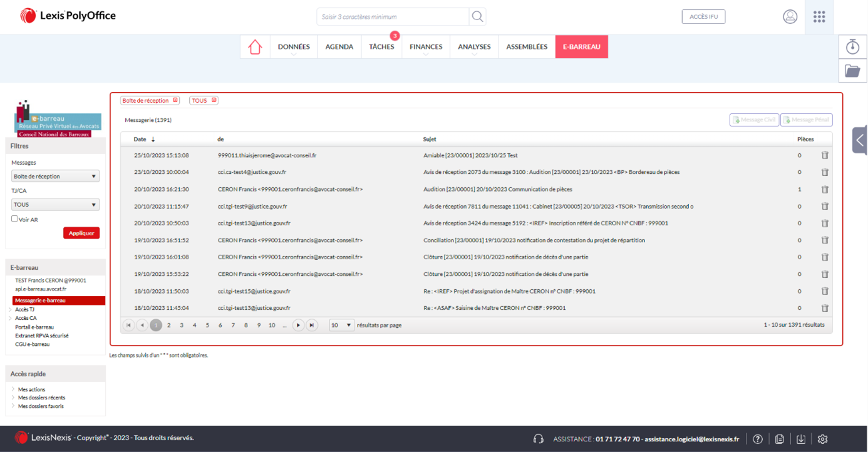
Task: Select Messagerie e-barreau in sidebar
Action: pos(59,300)
